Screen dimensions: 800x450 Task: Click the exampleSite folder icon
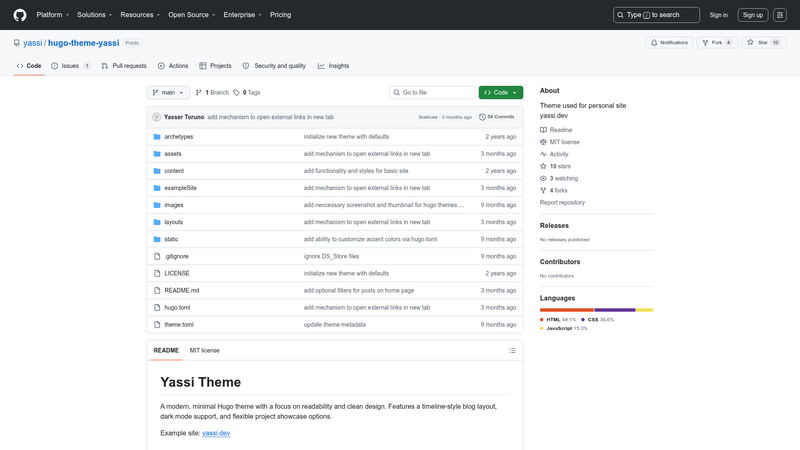pos(157,188)
